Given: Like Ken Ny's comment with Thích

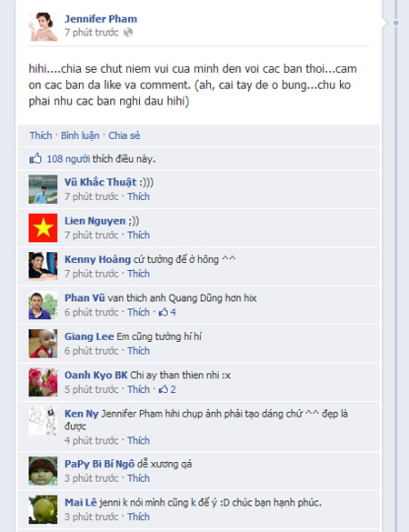Looking at the screenshot, I should click(x=138, y=440).
